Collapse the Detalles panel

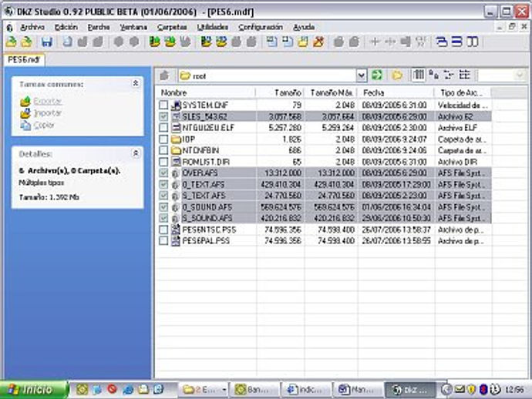[x=136, y=153]
